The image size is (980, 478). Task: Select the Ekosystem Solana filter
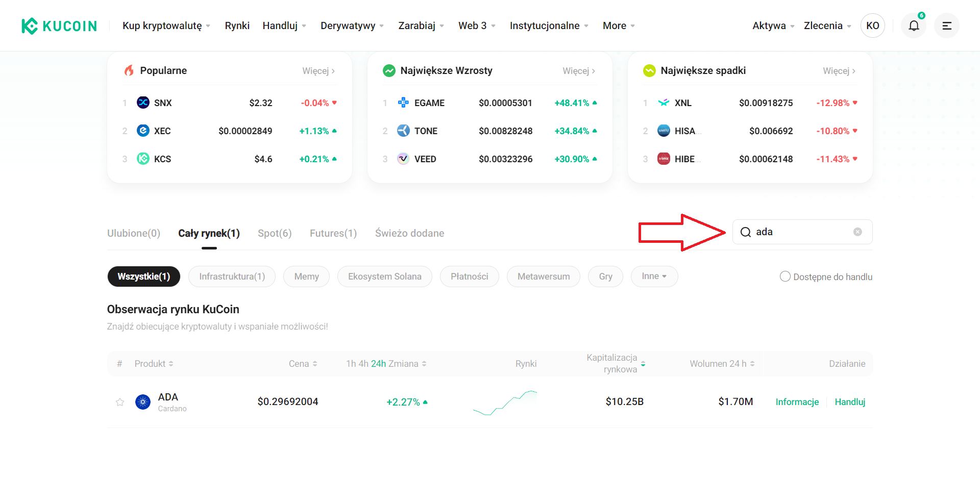click(385, 276)
